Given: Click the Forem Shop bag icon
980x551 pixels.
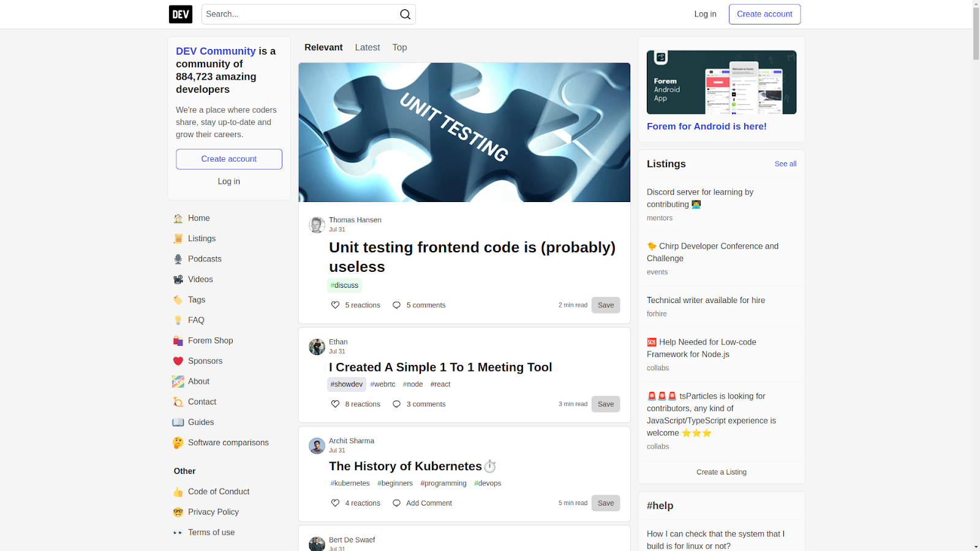Looking at the screenshot, I should point(178,340).
